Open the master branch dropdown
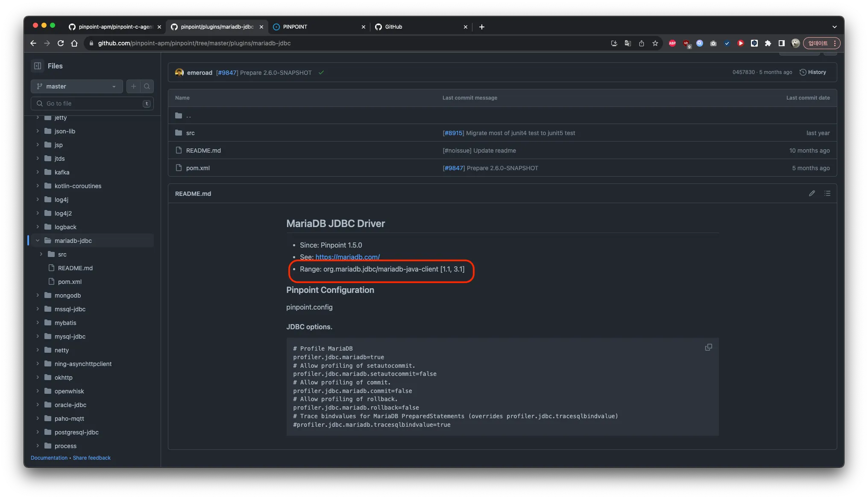Viewport: 868px width, 499px height. (77, 86)
